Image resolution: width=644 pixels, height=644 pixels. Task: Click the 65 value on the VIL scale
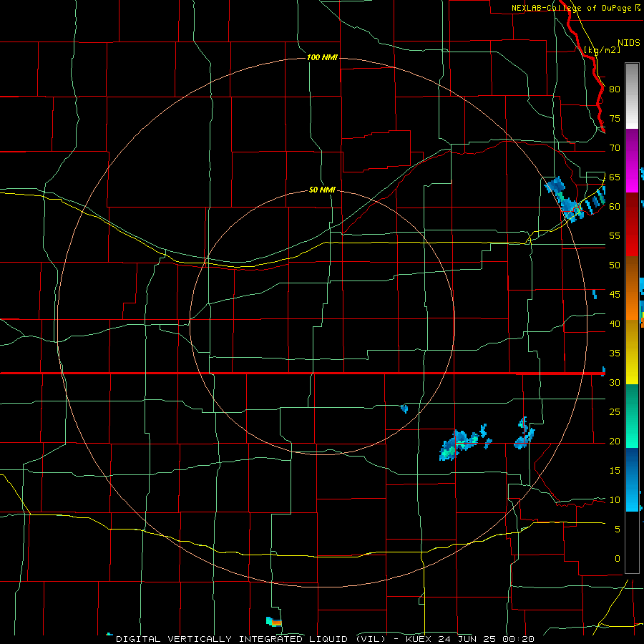point(615,177)
